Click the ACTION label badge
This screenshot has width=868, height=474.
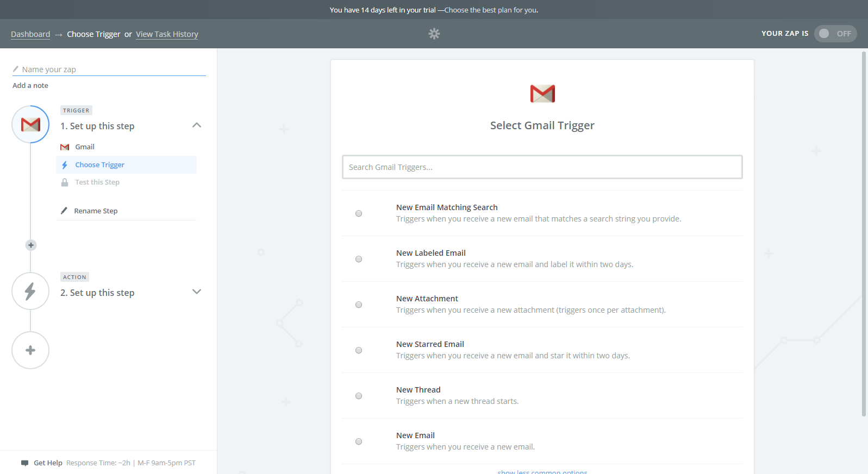tap(74, 277)
